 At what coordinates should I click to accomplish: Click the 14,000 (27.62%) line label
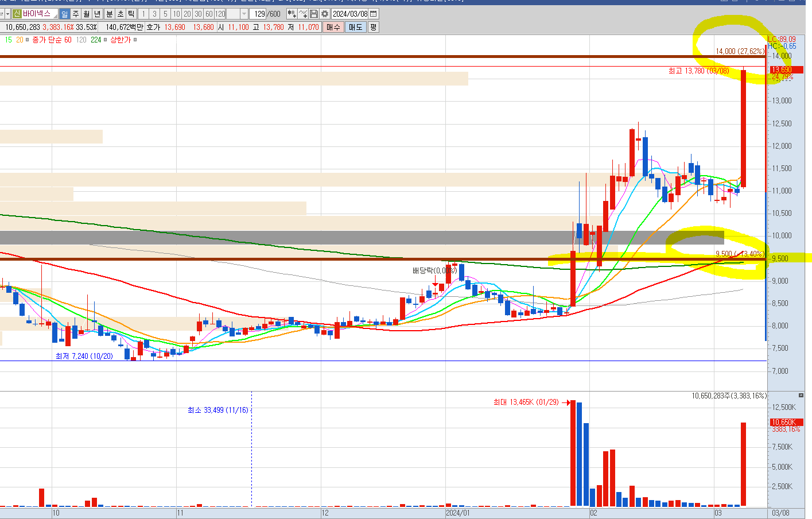740,51
